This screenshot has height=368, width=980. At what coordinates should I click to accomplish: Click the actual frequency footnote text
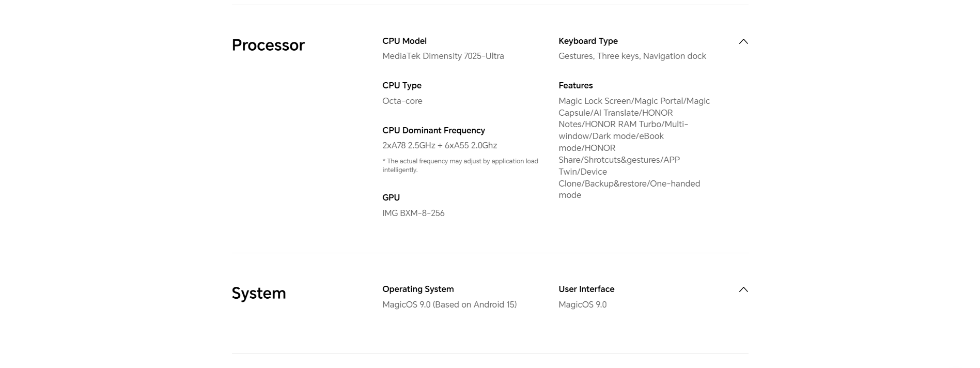point(460,165)
